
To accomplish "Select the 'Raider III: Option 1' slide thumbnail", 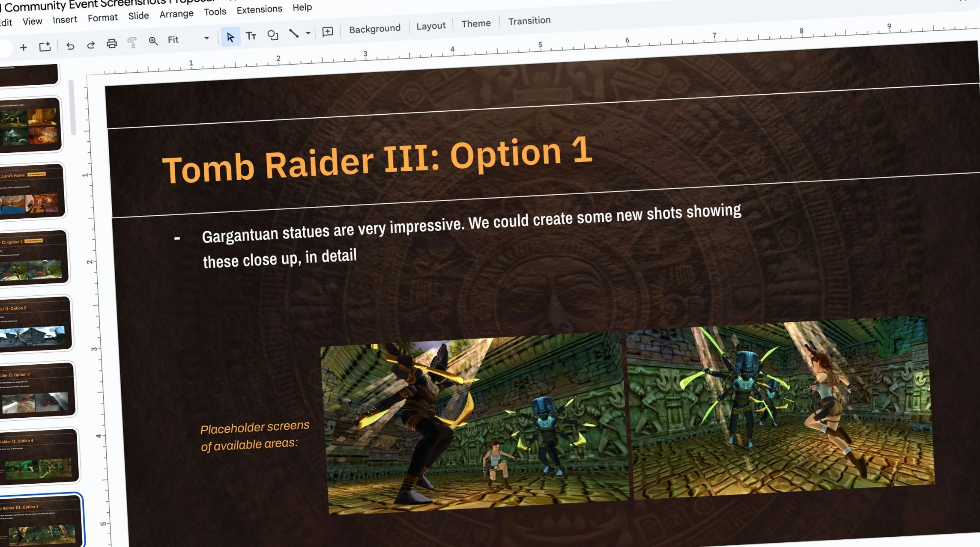I will coord(41,521).
